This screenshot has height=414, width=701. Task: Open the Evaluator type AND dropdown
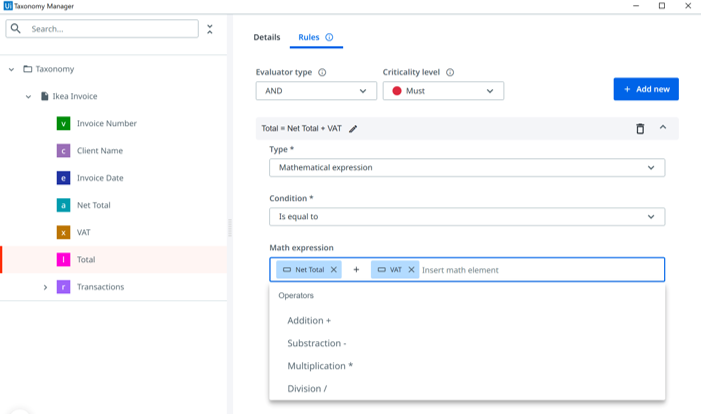click(316, 91)
